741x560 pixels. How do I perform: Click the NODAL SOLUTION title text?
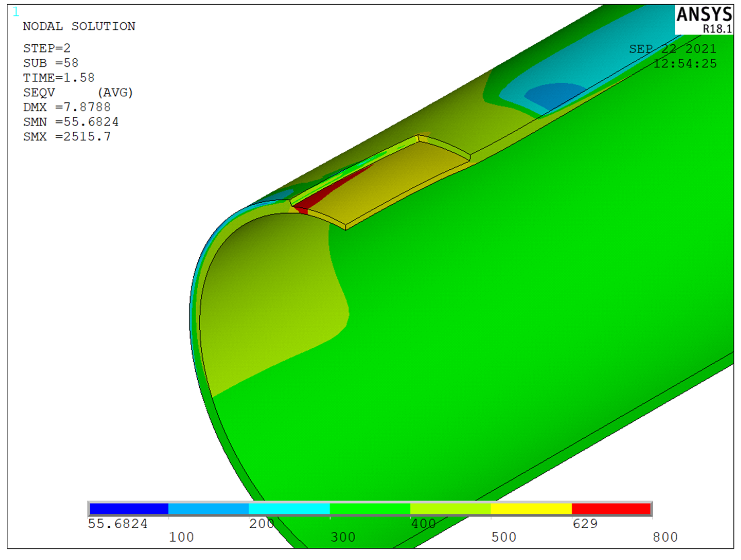[79, 26]
